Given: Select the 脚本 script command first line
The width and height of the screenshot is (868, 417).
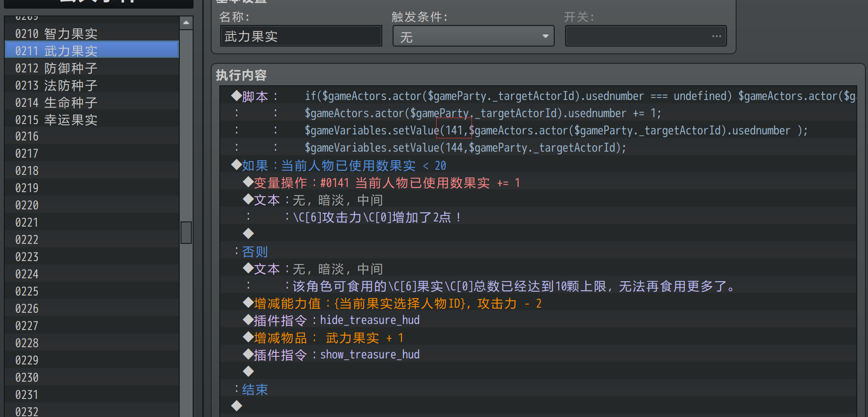Looking at the screenshot, I should 538,96.
